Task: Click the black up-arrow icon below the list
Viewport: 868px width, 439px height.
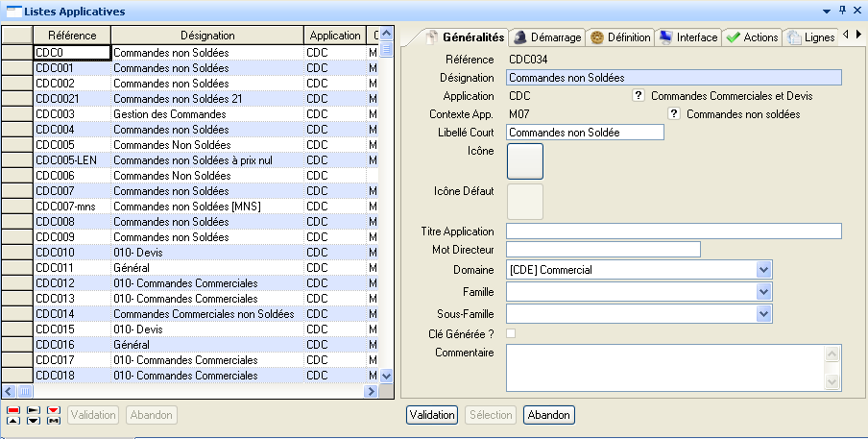Action: (x=12, y=421)
